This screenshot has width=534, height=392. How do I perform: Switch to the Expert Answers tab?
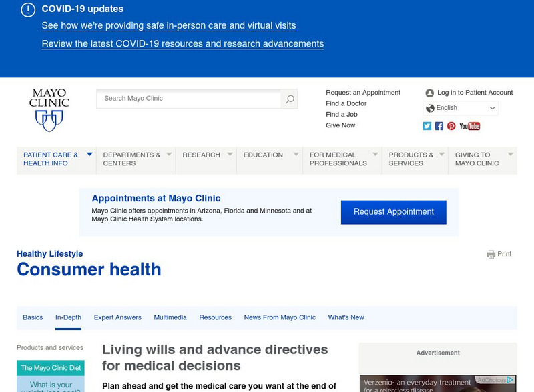click(x=118, y=317)
